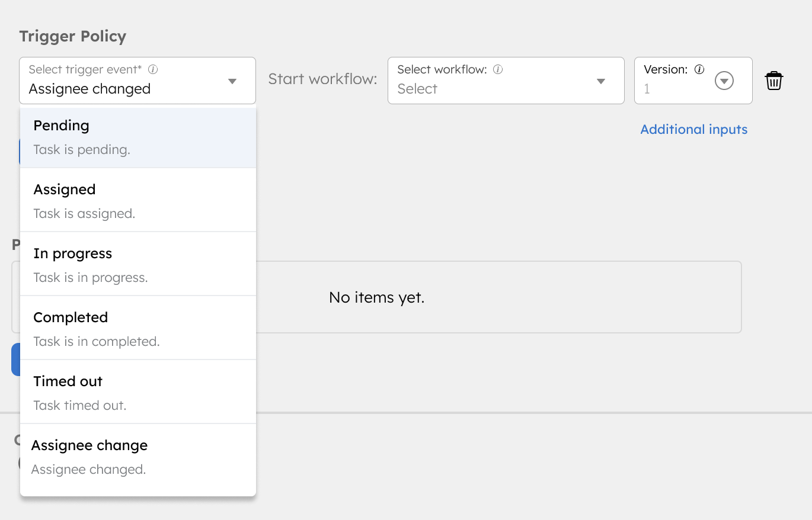The image size is (812, 520).
Task: Choose the Pending trigger event option
Action: coord(138,137)
